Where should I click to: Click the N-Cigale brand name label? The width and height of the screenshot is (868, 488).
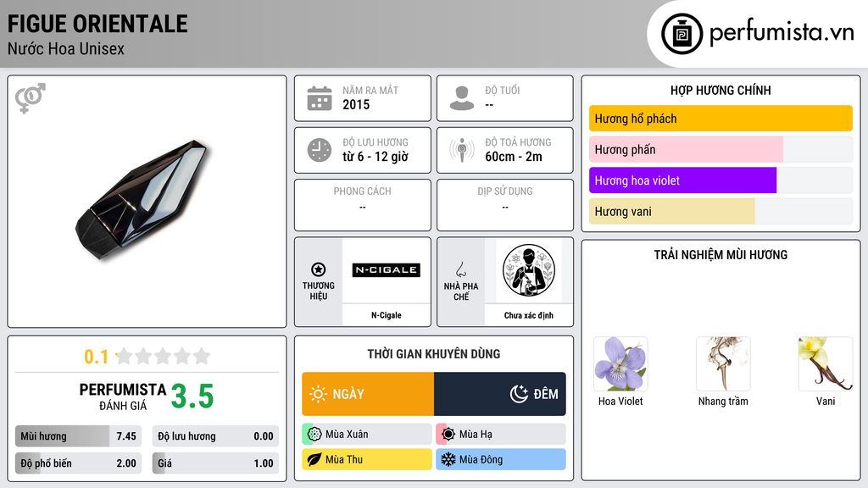coord(387,315)
